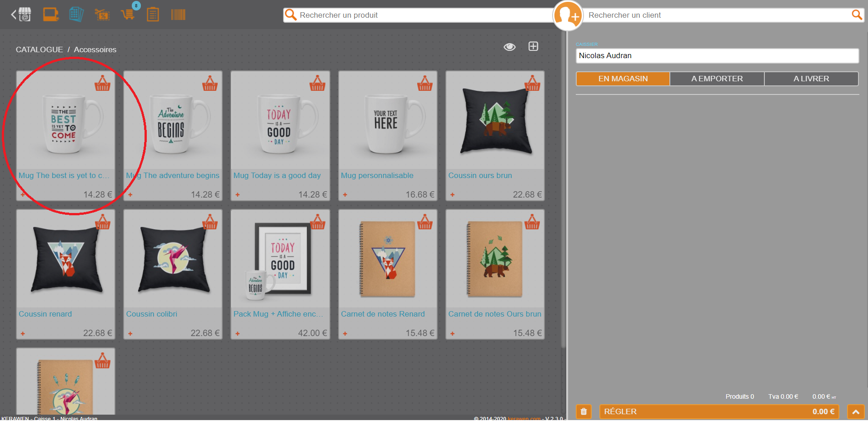
Task: Click Tva 0.00 € in the cart summary
Action: [783, 397]
